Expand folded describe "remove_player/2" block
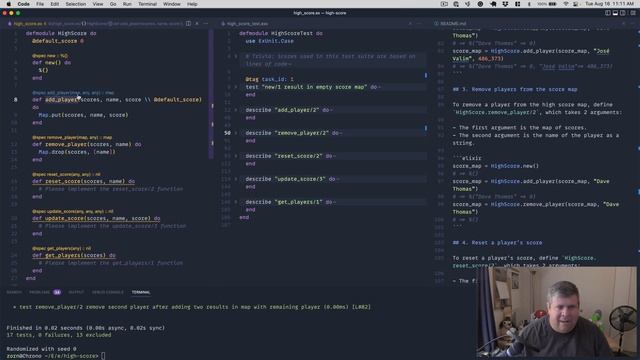 coord(236,133)
